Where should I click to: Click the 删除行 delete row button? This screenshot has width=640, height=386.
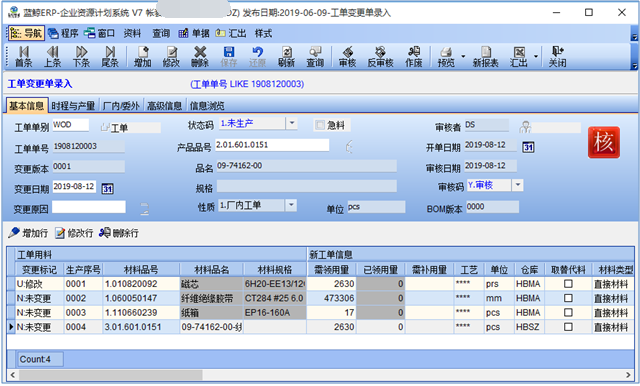click(119, 233)
